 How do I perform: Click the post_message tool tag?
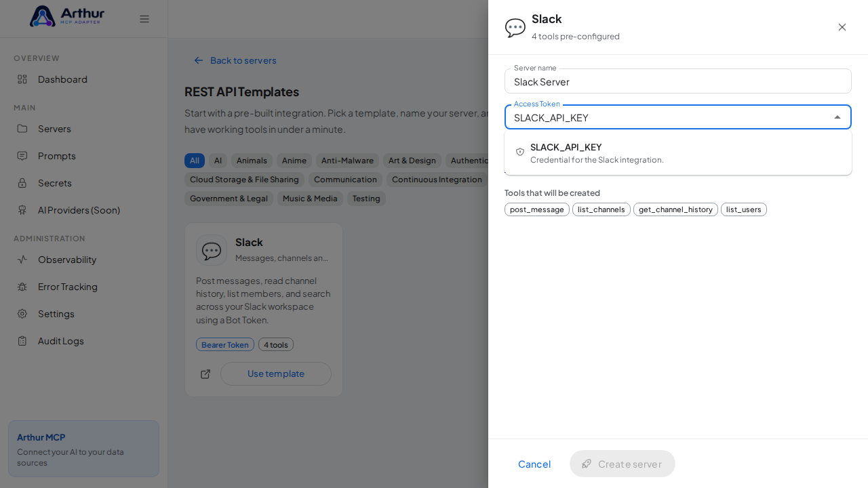coord(537,209)
